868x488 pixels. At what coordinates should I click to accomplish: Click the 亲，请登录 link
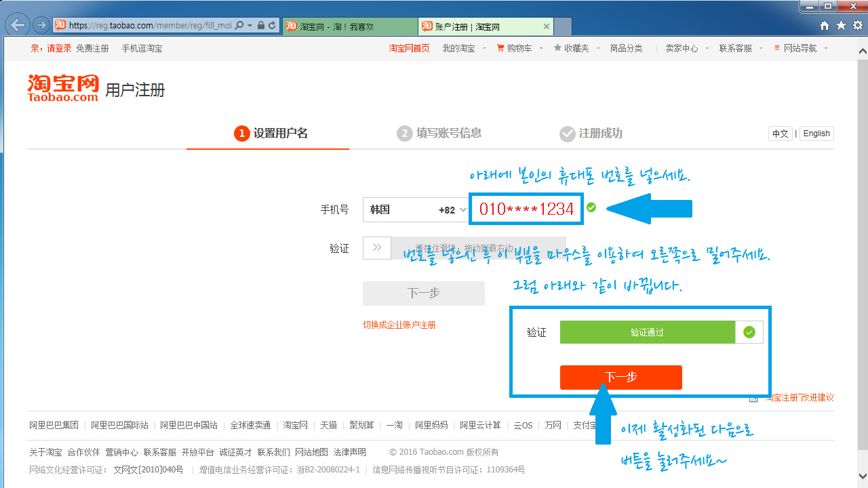51,48
